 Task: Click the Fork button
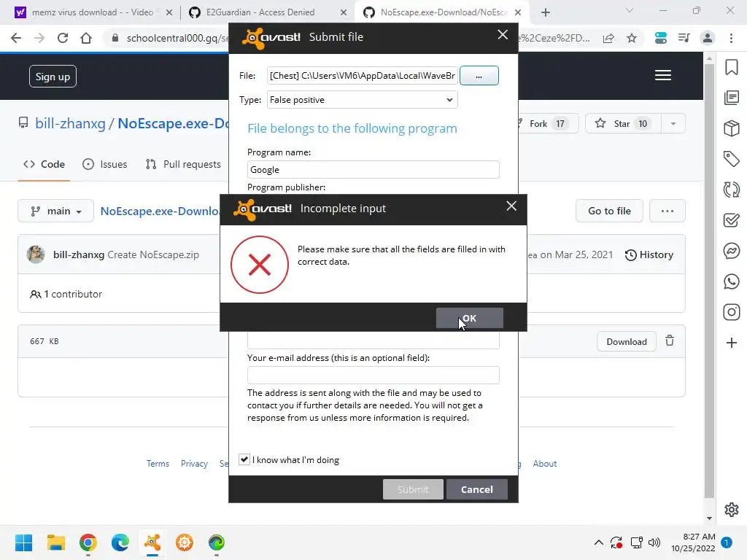pos(547,124)
